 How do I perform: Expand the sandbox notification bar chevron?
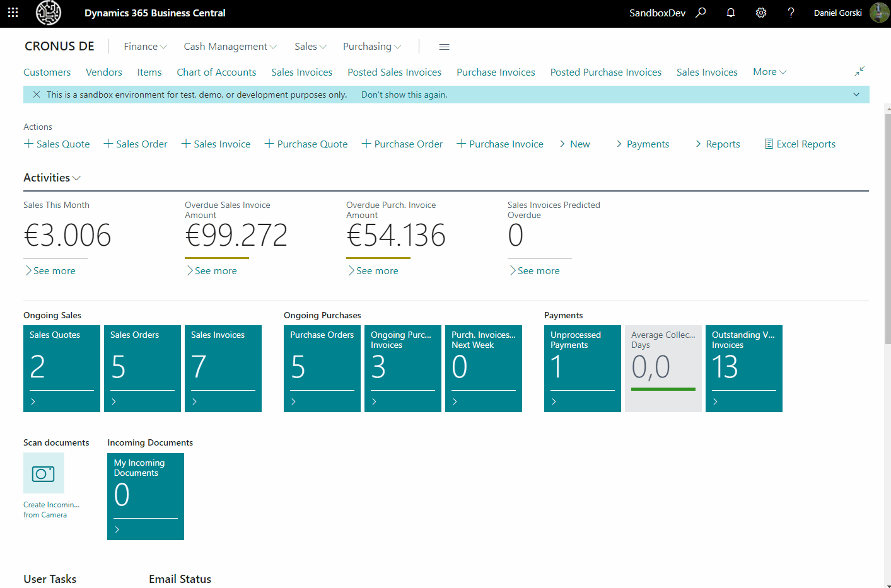pos(856,95)
